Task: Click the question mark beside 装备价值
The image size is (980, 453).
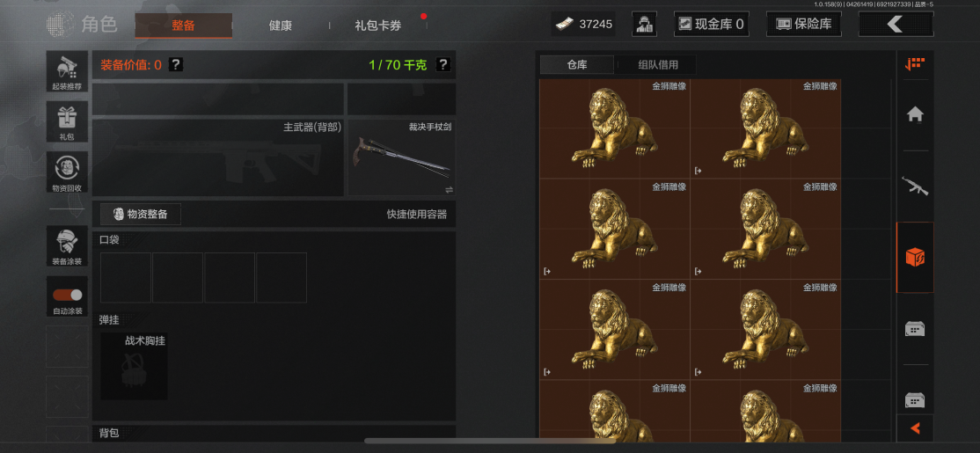Action: point(176,64)
